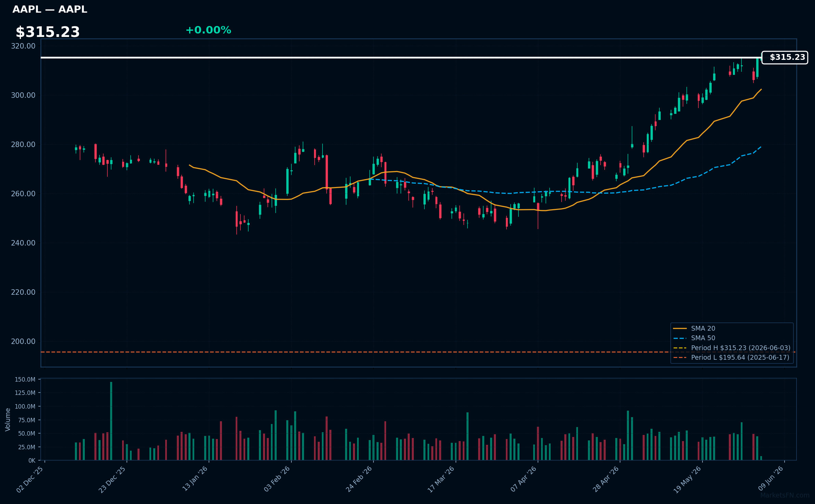Click the 50.0M volume axis label
Screen dimensions: 815x504
[x=26, y=434]
